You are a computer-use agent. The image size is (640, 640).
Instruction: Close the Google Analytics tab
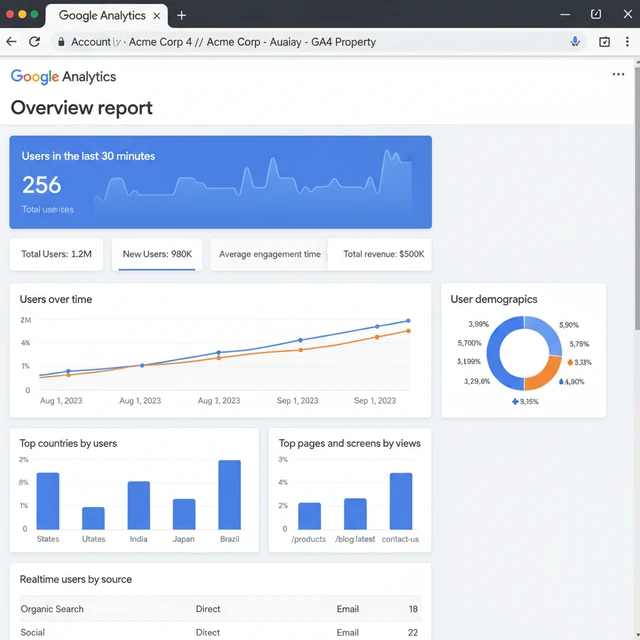point(157,16)
